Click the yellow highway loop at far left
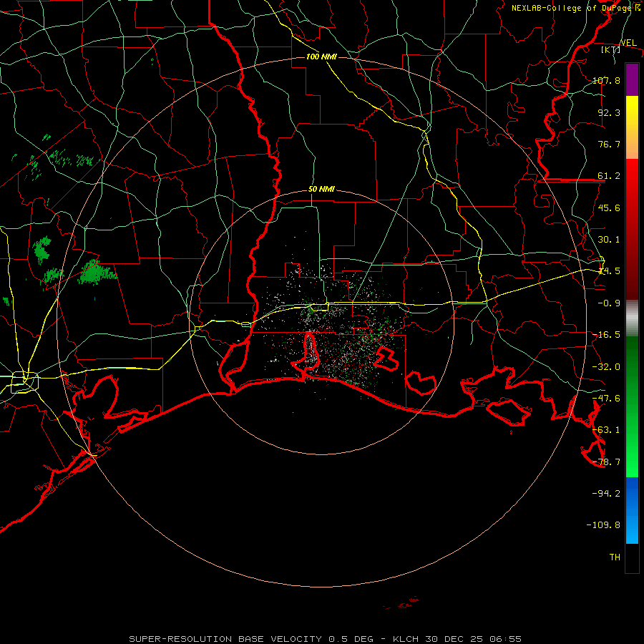 click(x=24, y=382)
